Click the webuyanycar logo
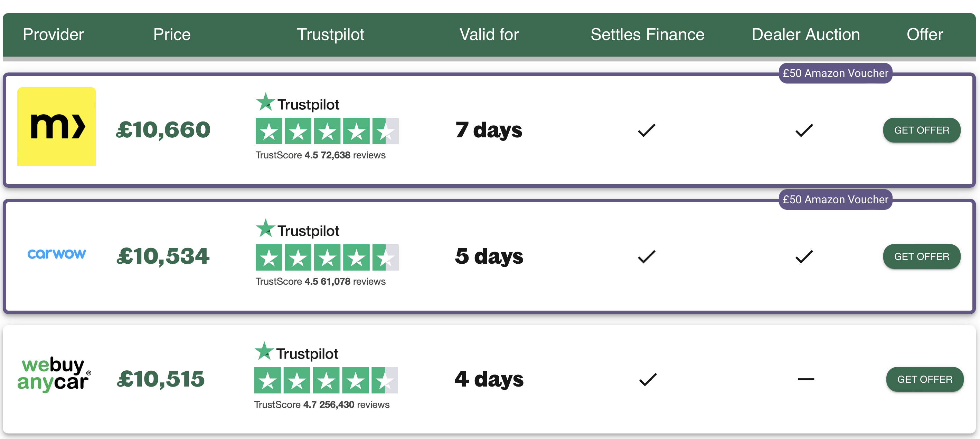980x439 pixels. tap(54, 374)
